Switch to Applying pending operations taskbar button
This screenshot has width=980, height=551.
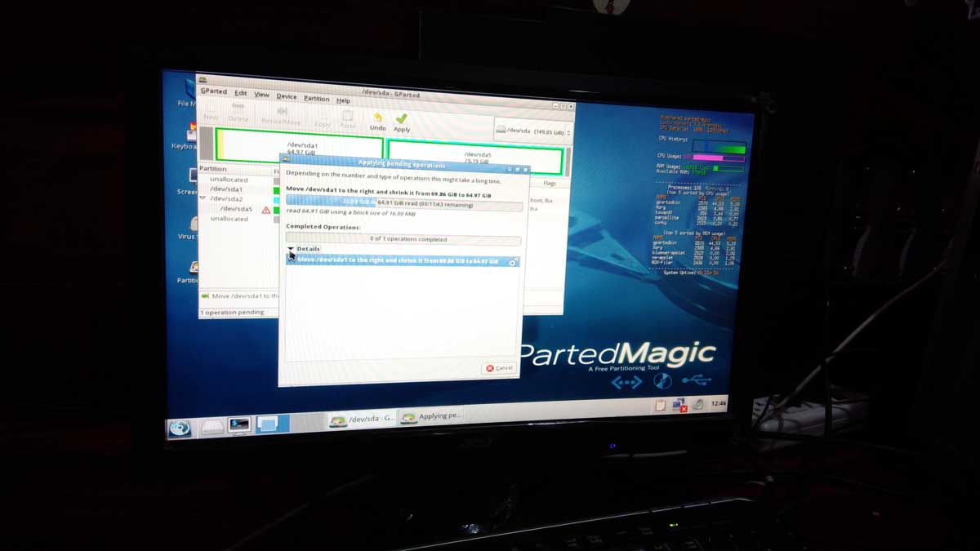pyautogui.click(x=430, y=416)
